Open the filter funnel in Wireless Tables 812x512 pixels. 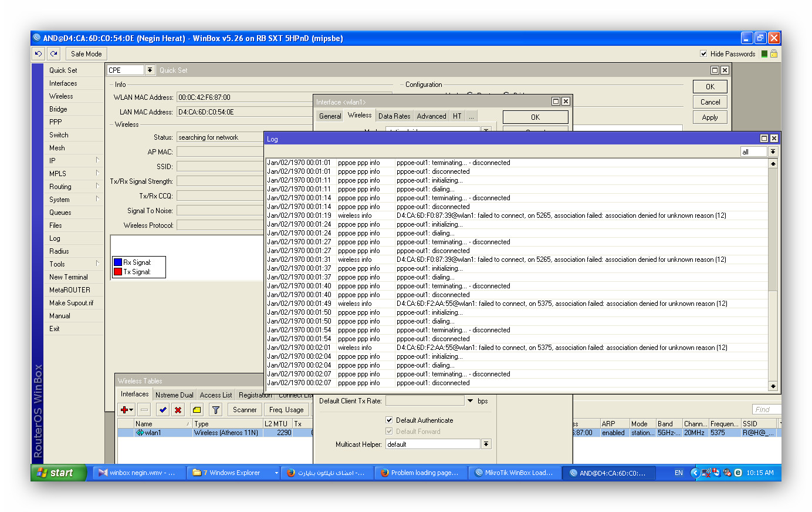(x=215, y=410)
